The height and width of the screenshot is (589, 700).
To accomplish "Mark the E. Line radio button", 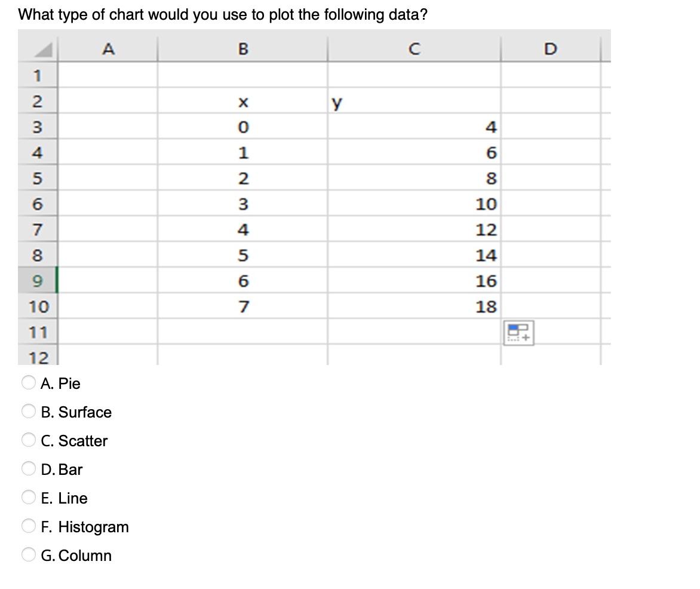I will 27,498.
